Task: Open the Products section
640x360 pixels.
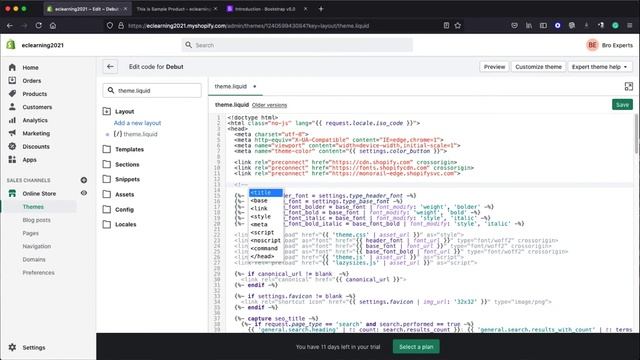Action: (x=34, y=93)
